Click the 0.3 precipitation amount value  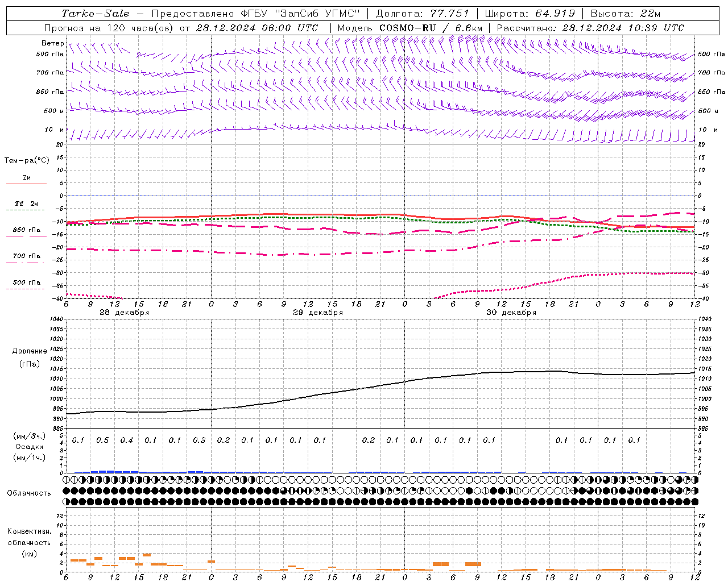[x=199, y=440]
